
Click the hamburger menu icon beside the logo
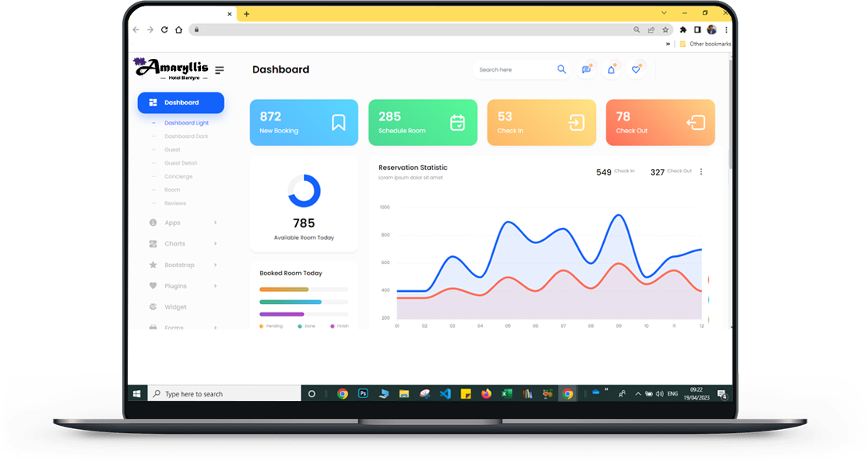click(x=219, y=70)
